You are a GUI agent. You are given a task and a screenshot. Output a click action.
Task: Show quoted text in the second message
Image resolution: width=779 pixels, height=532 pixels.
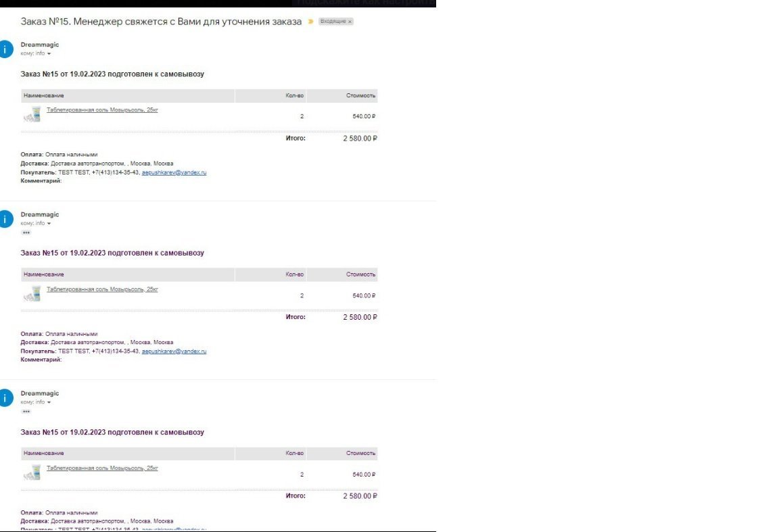coord(26,233)
